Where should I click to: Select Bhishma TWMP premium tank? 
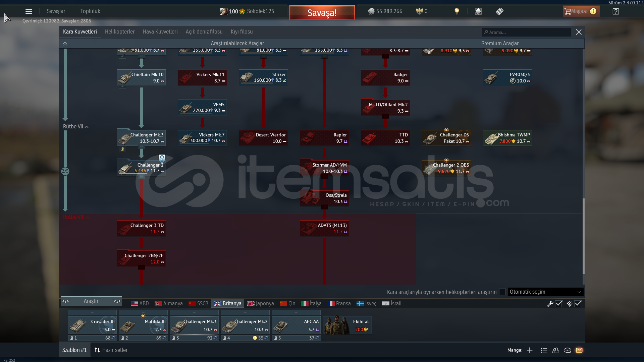coord(507,138)
